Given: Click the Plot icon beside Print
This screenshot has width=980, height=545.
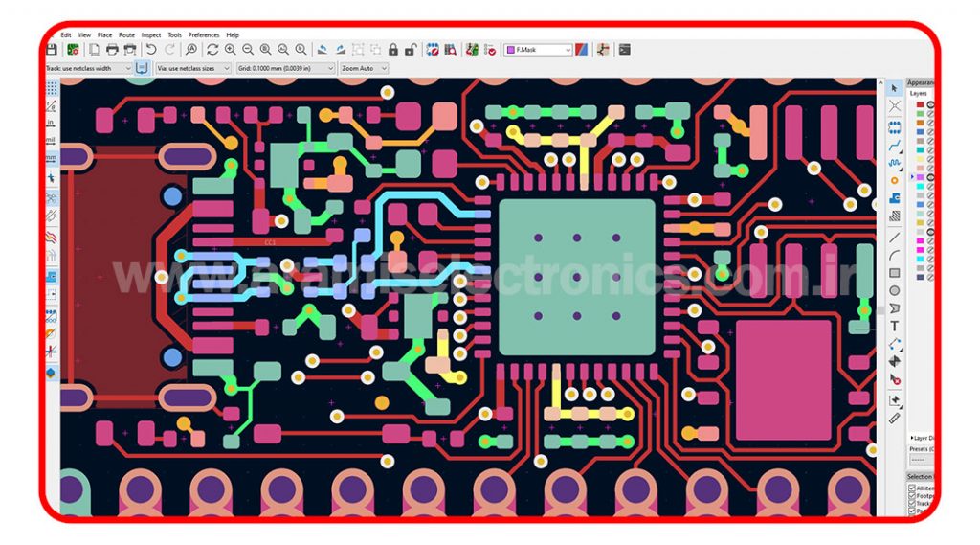Looking at the screenshot, I should tap(130, 50).
